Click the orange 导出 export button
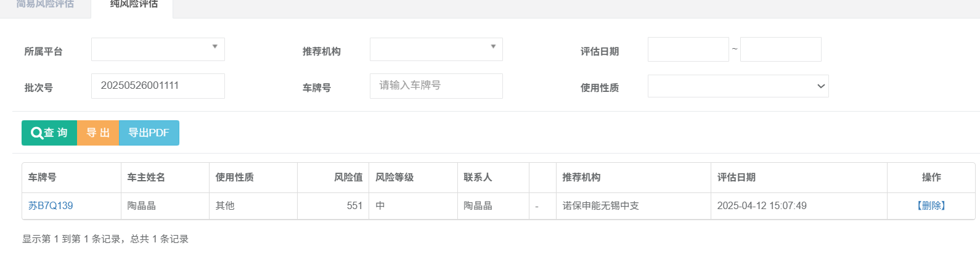 [x=98, y=133]
